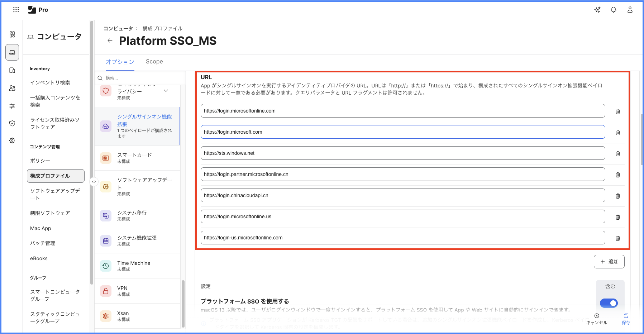Open ソフトウェアアップデート in the sidebar

(55, 194)
